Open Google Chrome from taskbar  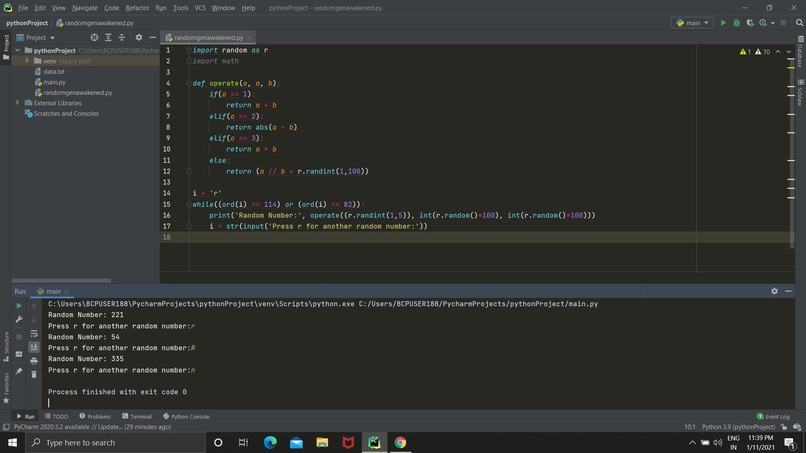(x=400, y=442)
